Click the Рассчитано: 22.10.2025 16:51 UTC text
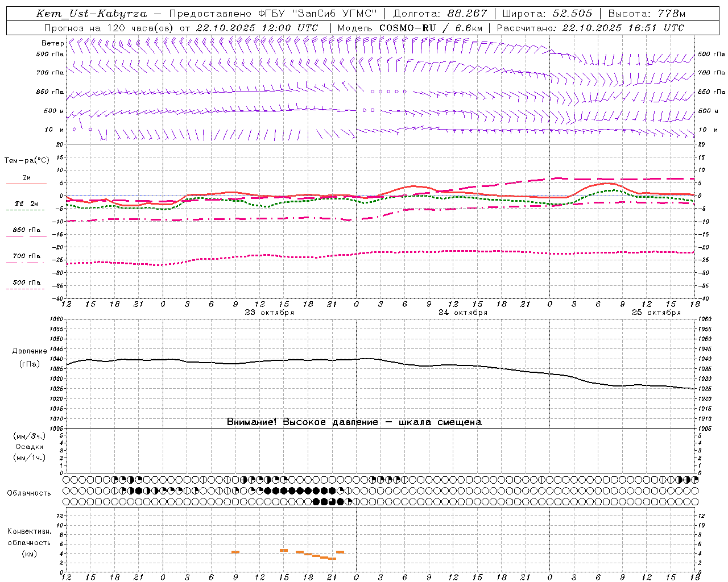 click(590, 28)
